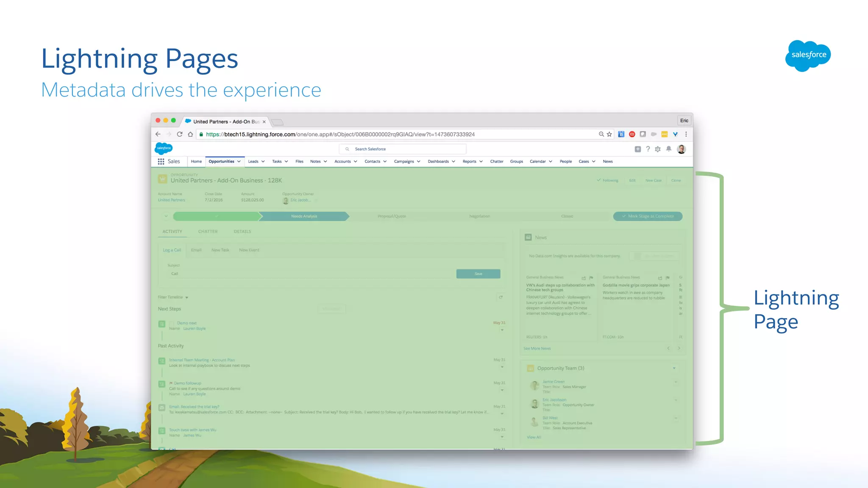
Task: Click the zoom magnifier in address bar
Action: (x=601, y=134)
